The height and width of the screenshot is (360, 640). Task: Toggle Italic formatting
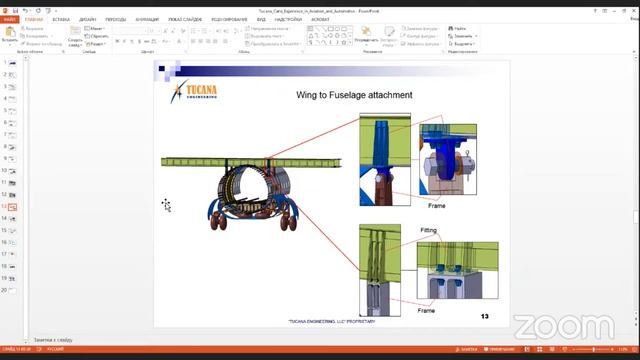click(x=124, y=41)
